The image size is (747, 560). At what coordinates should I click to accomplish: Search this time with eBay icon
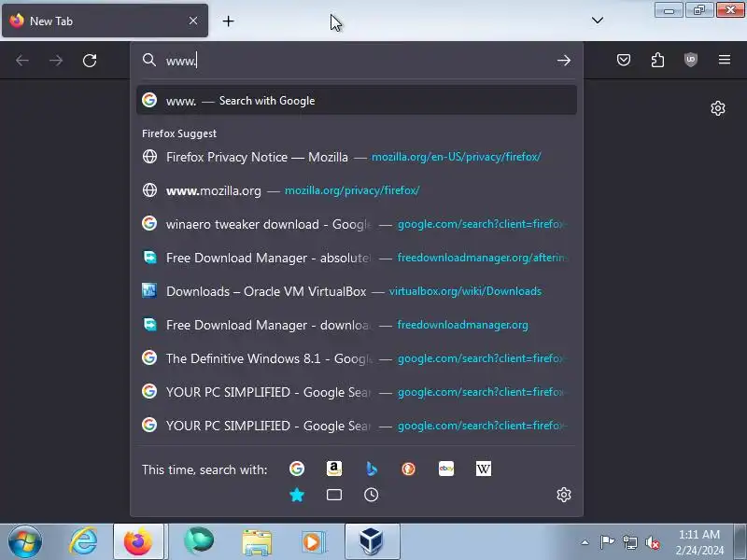[x=446, y=469]
